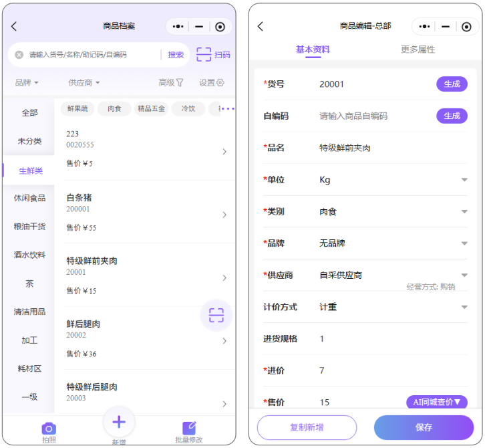Show more category chips via three dots

click(228, 109)
